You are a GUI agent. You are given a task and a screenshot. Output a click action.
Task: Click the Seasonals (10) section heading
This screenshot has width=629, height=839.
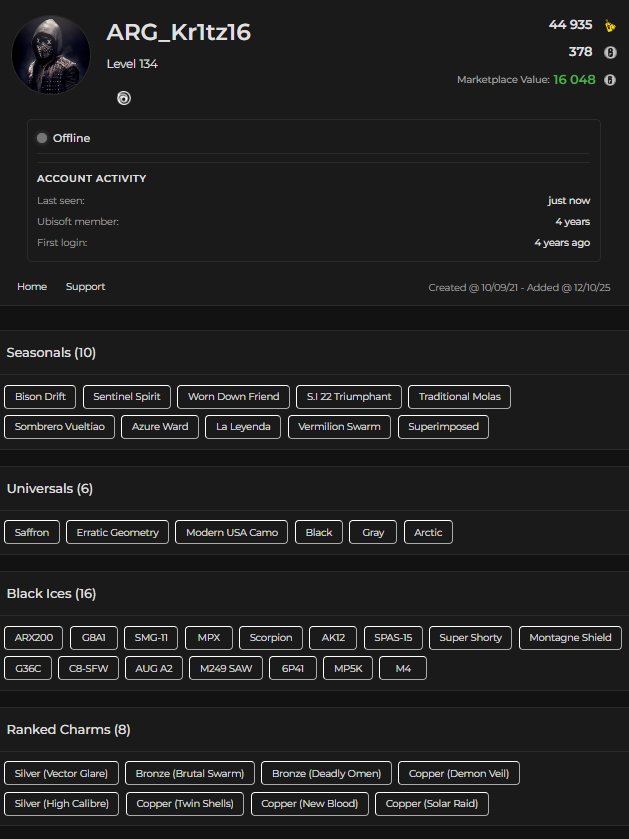[51, 353]
